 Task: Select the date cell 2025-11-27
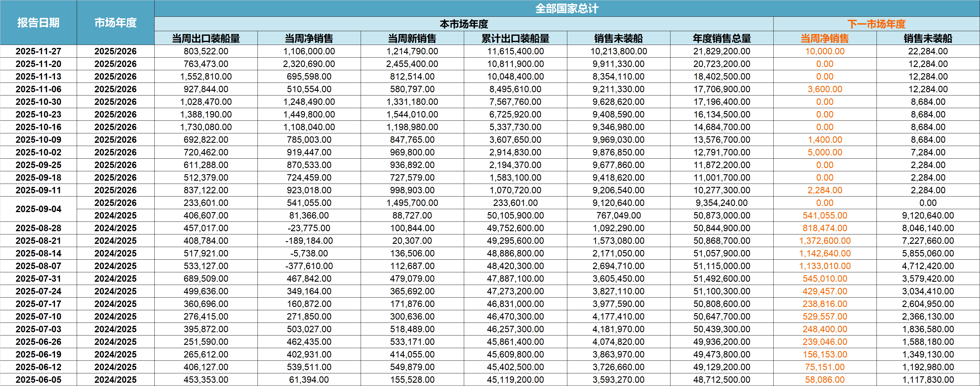39,51
